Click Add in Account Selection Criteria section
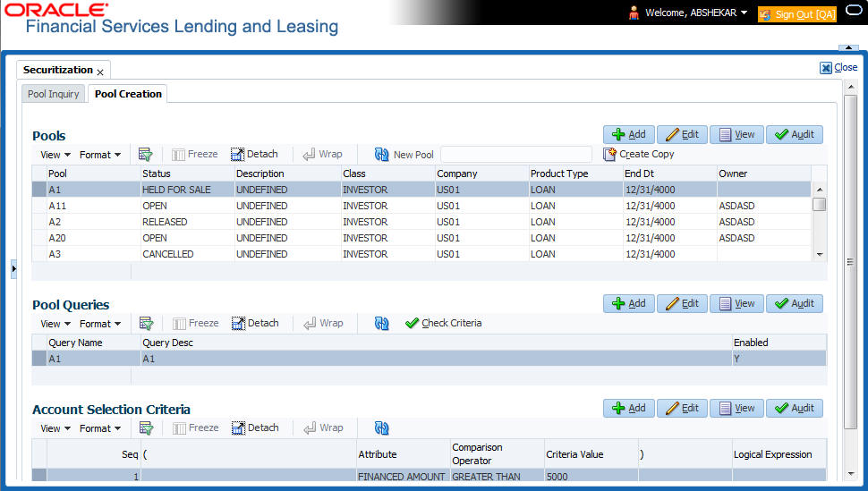Viewport: 868px width, 491px height. [x=629, y=408]
